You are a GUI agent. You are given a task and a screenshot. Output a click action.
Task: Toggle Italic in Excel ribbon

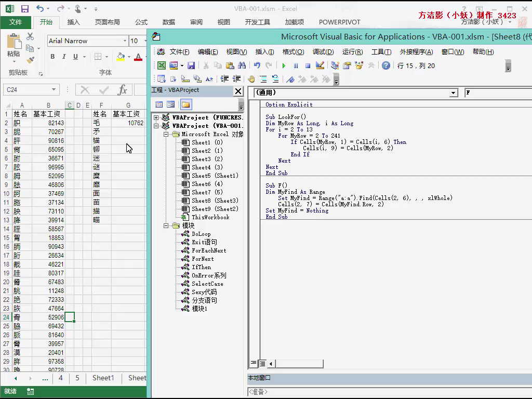pos(64,57)
